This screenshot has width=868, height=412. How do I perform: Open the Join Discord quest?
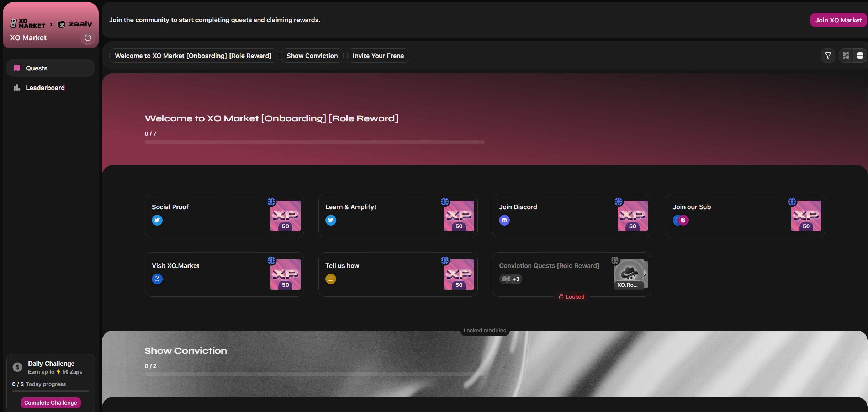pos(572,216)
